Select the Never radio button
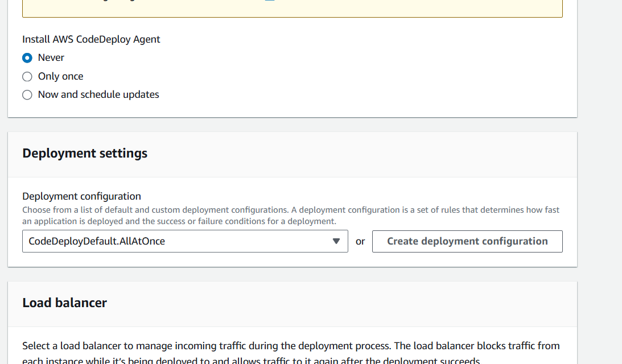622x364 pixels. [27, 58]
